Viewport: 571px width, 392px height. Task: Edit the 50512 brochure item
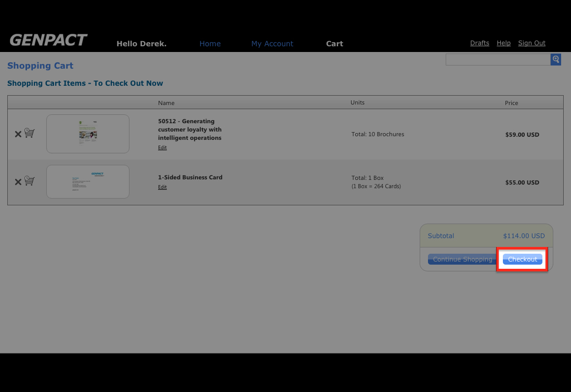click(162, 148)
